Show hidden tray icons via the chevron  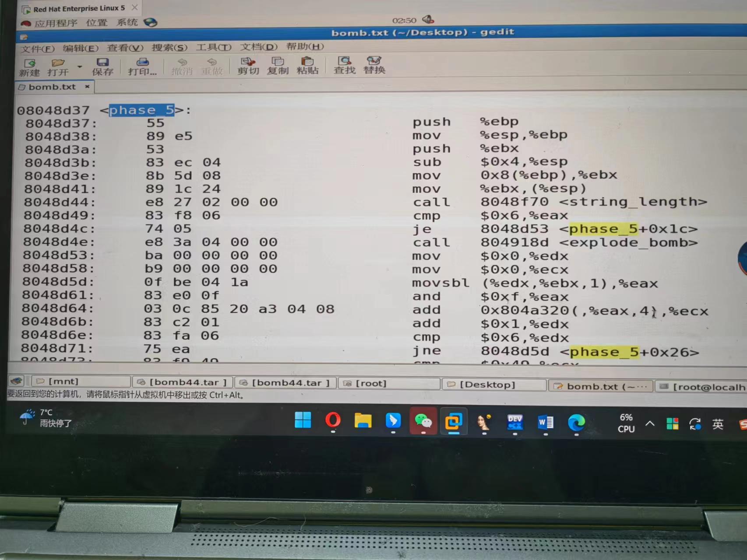pyautogui.click(x=650, y=423)
